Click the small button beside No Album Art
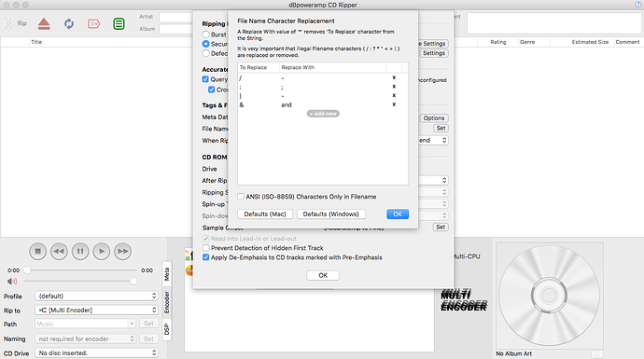The width and height of the screenshot is (644, 359). pyautogui.click(x=597, y=354)
